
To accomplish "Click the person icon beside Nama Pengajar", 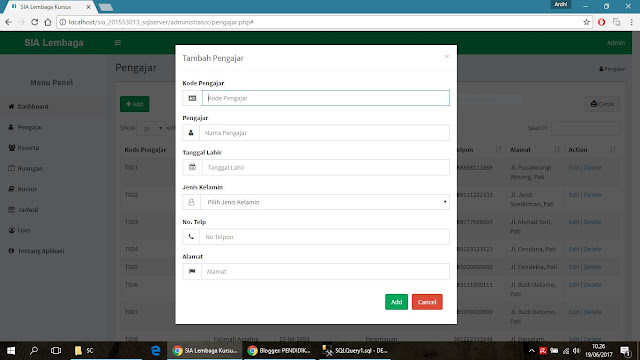I will click(x=191, y=133).
